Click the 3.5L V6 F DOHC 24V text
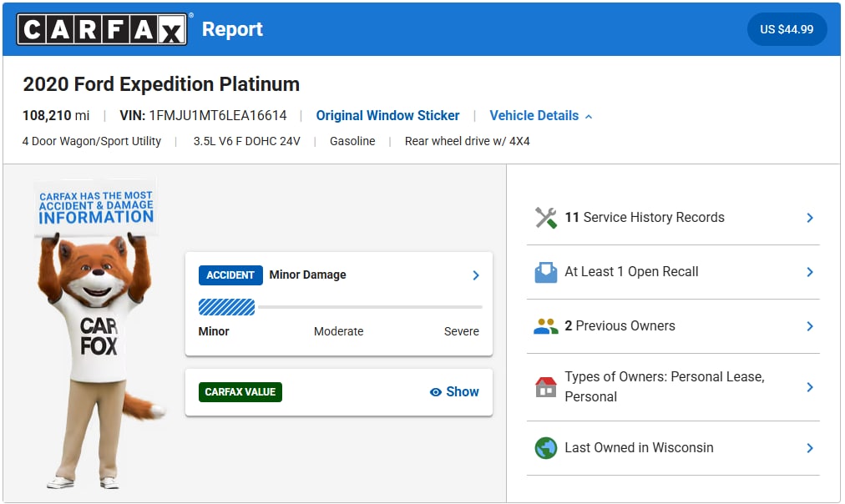845x504 pixels. coord(247,141)
